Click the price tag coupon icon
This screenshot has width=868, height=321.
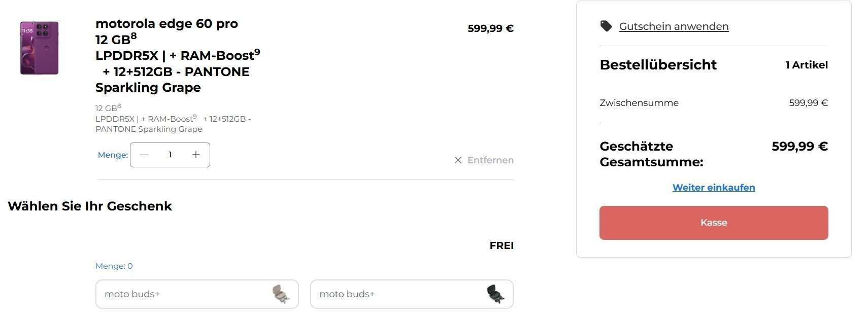pos(606,26)
